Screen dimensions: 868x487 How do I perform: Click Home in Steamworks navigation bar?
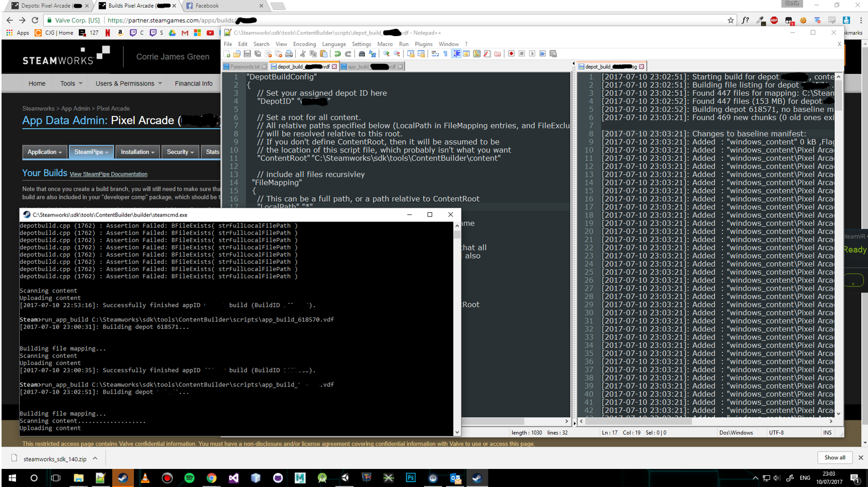click(37, 83)
